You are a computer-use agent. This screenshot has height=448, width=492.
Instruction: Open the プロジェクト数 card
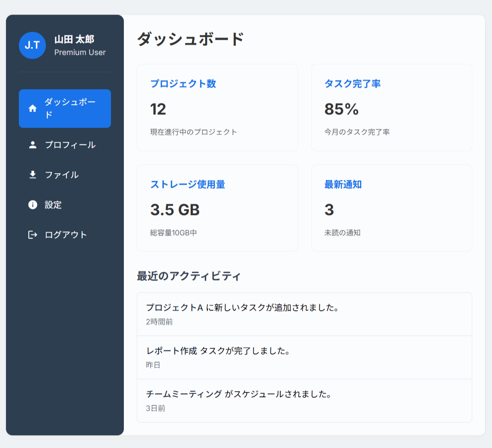(x=217, y=107)
